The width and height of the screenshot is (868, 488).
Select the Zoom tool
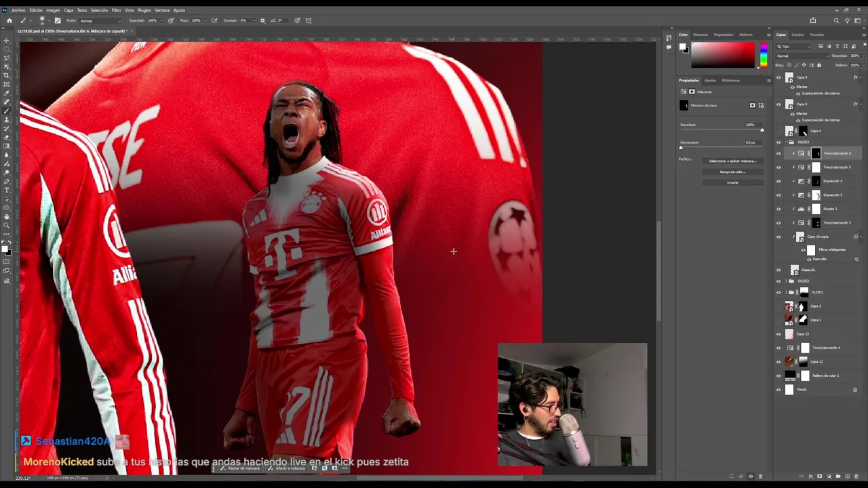pyautogui.click(x=7, y=225)
